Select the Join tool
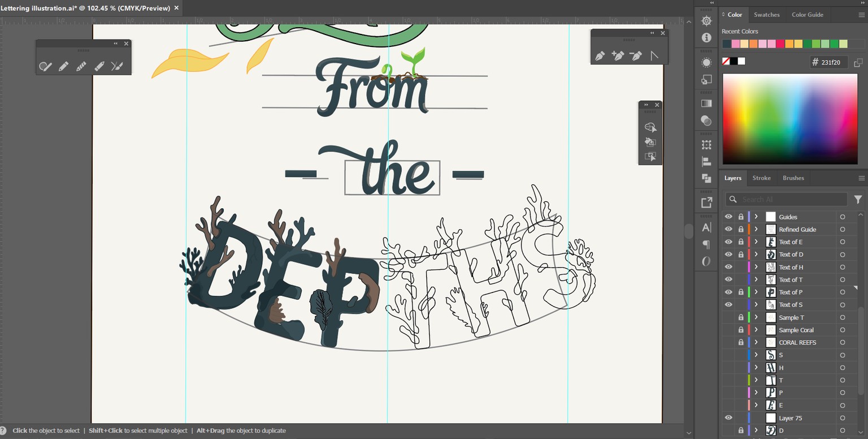Screen dimensions: 868x439 (117, 66)
